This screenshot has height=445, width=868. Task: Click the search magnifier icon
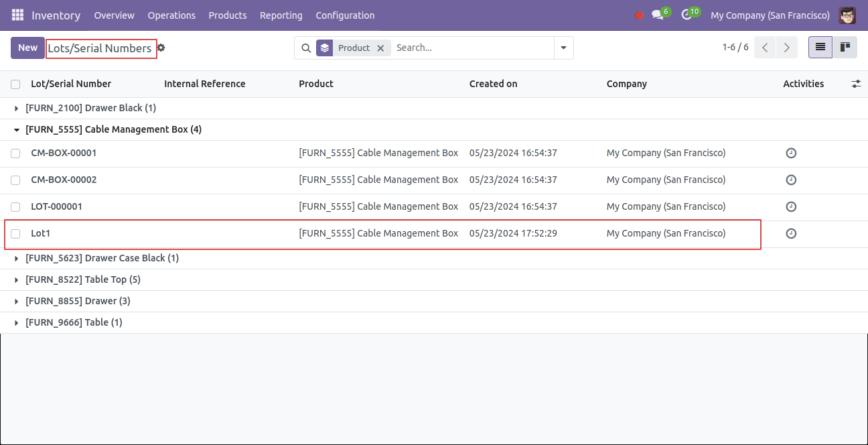[x=306, y=48]
